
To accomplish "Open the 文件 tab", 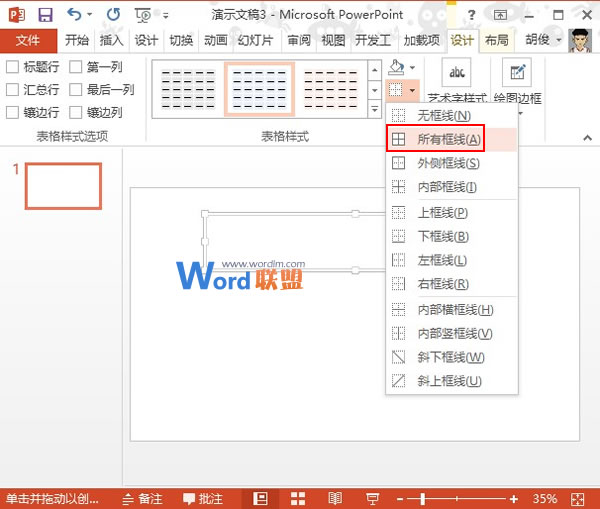I will [x=28, y=40].
